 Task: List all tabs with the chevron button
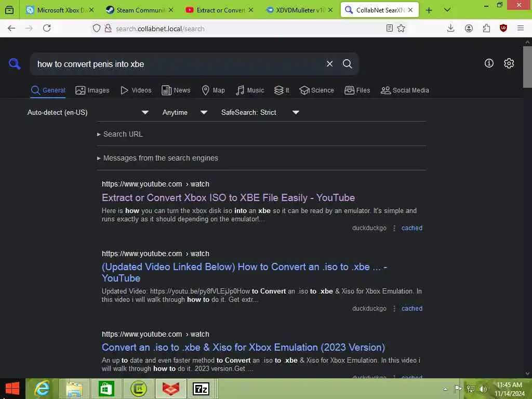447,10
